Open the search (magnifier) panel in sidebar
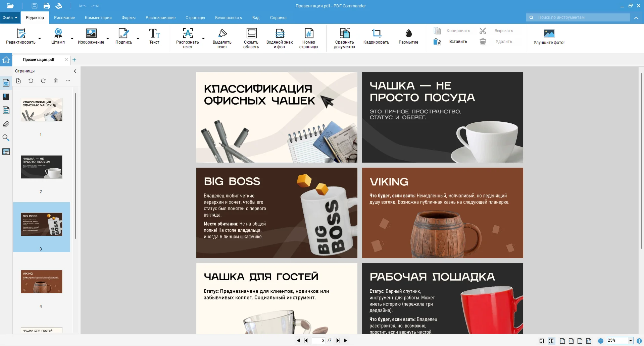644x346 pixels. coord(6,138)
